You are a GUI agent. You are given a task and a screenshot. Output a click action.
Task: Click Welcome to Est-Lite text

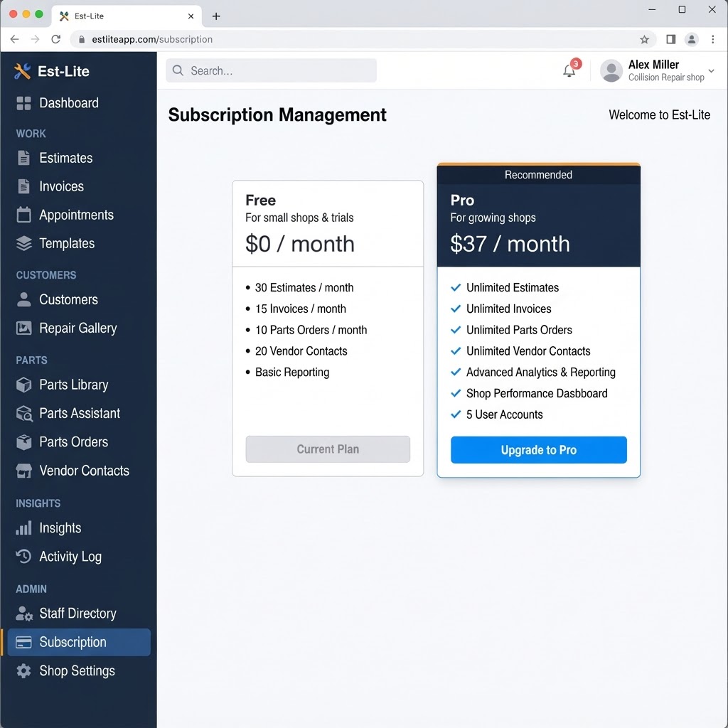click(659, 115)
